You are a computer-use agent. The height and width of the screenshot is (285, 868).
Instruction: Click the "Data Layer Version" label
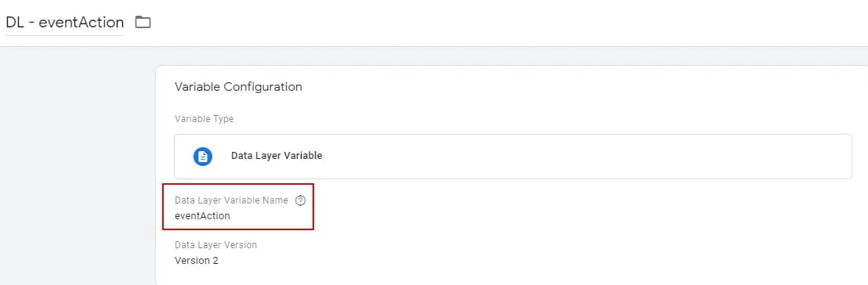(x=215, y=244)
